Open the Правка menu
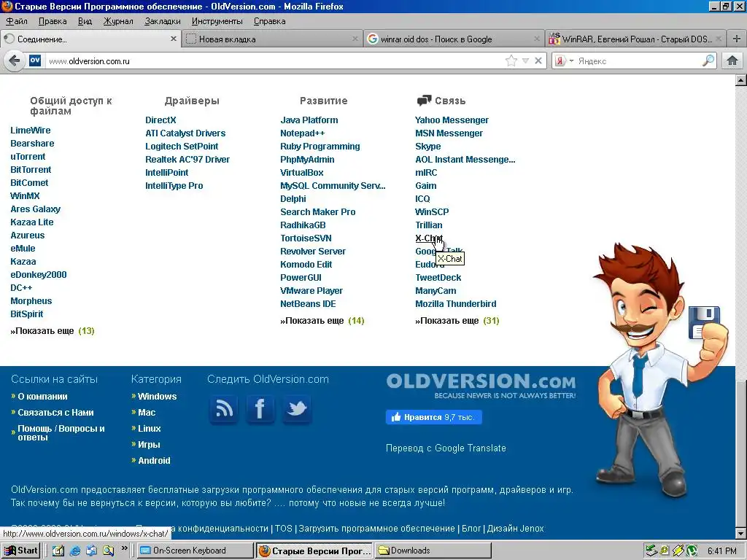The width and height of the screenshot is (747, 560). pyautogui.click(x=53, y=21)
